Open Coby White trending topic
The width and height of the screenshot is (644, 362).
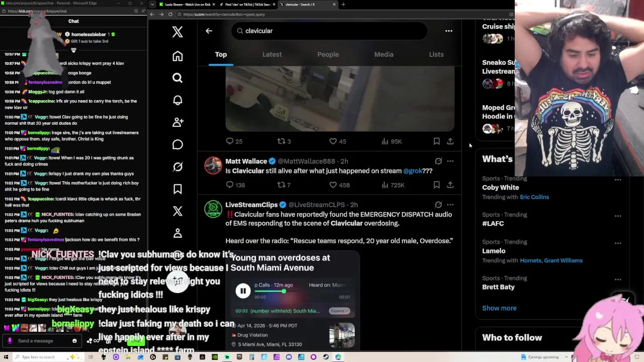500,187
